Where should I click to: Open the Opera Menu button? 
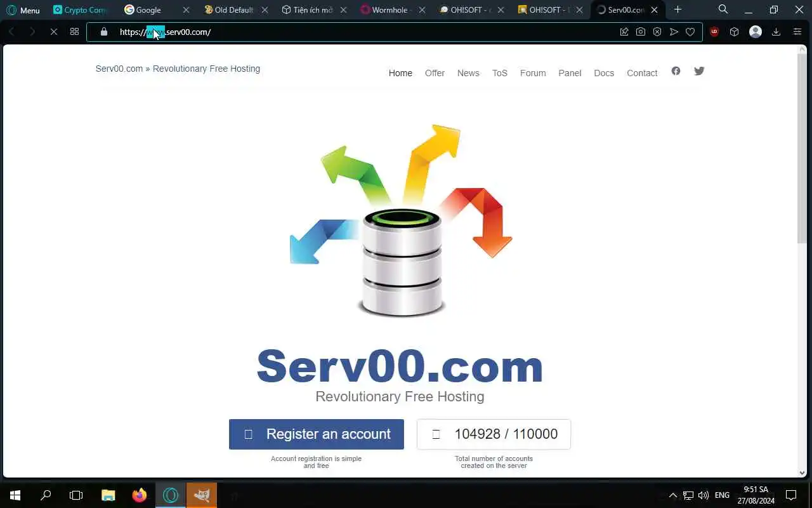tap(23, 10)
